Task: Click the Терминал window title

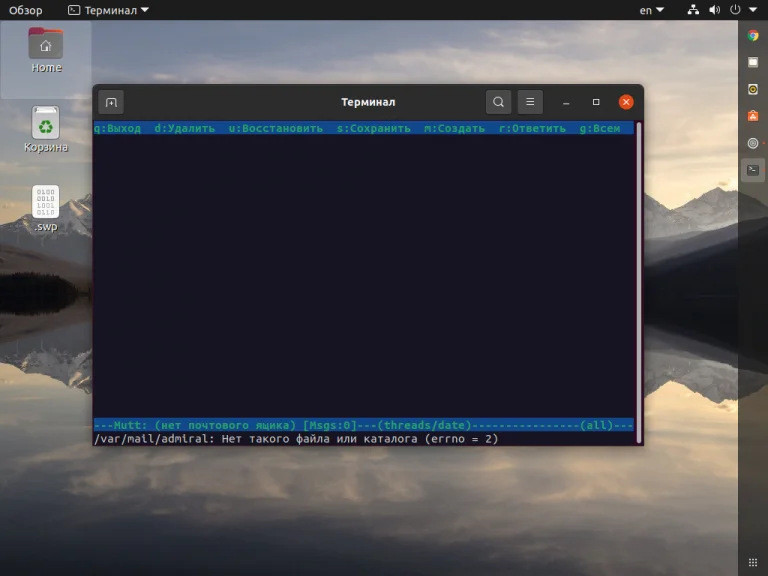Action: (368, 102)
